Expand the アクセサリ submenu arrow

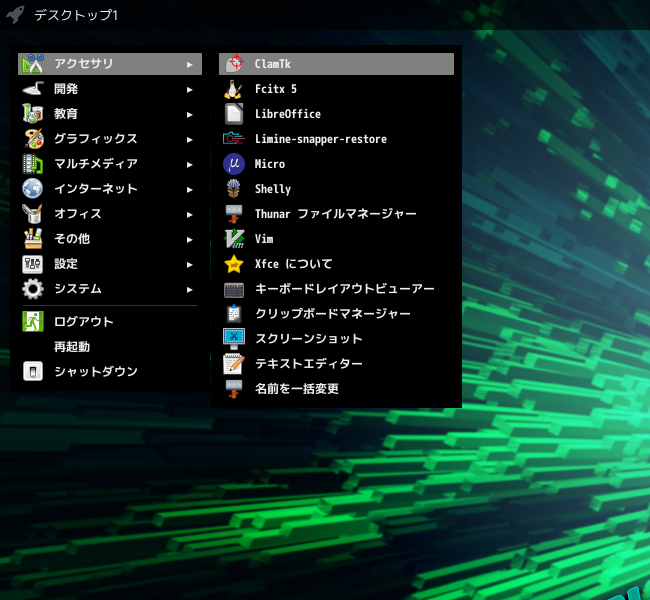click(190, 65)
